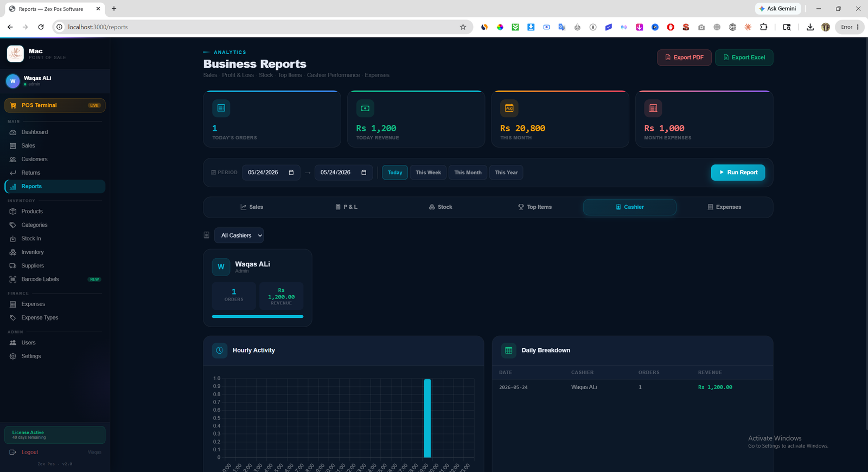The height and width of the screenshot is (472, 868).
Task: Open the start date calendar picker
Action: (x=291, y=173)
